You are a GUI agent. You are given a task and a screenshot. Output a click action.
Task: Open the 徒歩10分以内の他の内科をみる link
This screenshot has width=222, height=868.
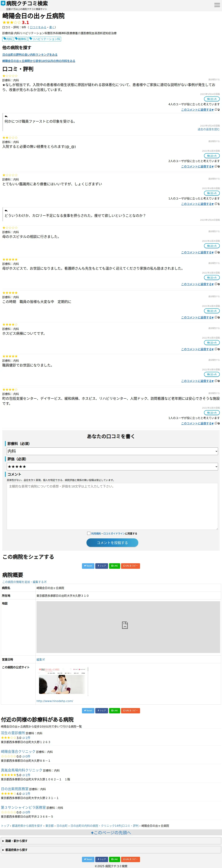coord(39,61)
